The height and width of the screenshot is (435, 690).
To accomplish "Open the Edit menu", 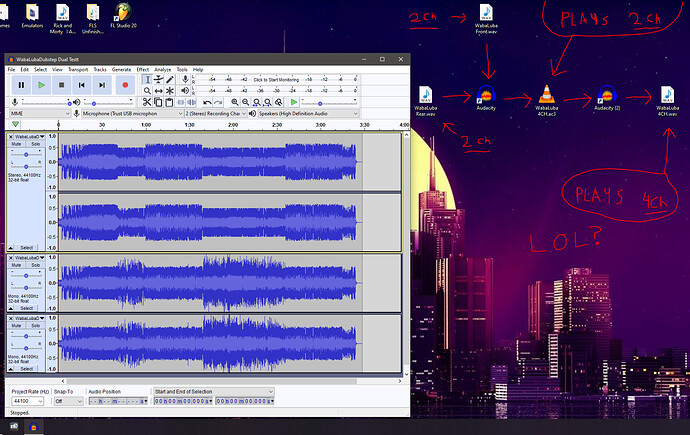I will [x=25, y=69].
